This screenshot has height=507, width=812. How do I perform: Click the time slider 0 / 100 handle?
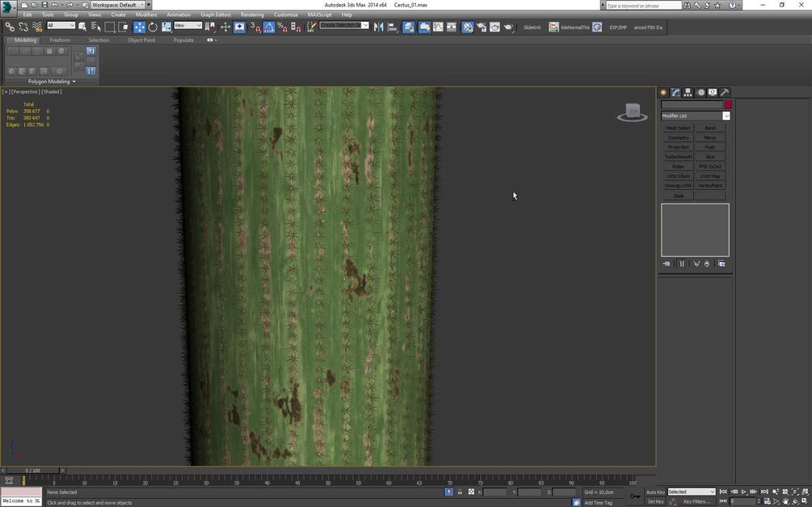pyautogui.click(x=32, y=471)
